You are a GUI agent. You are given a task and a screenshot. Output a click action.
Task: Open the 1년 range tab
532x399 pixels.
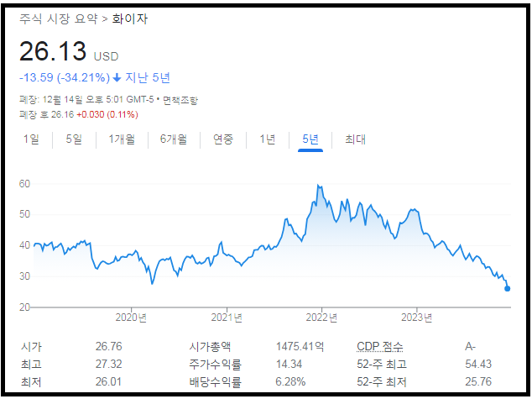coord(268,139)
